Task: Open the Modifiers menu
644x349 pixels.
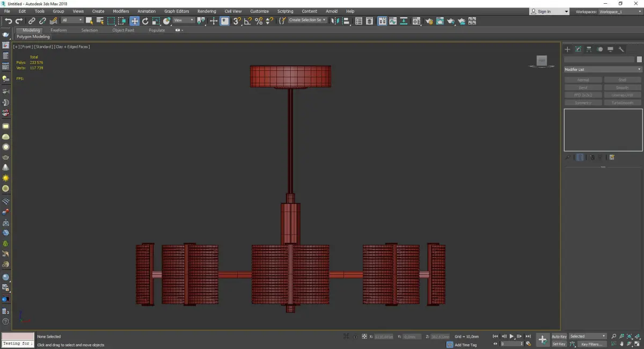Action: coord(121,11)
